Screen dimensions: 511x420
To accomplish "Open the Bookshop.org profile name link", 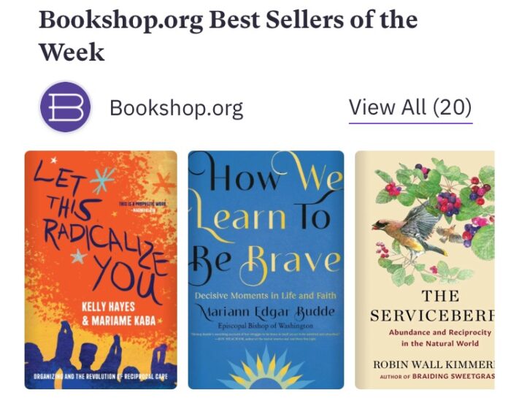I will [x=177, y=108].
